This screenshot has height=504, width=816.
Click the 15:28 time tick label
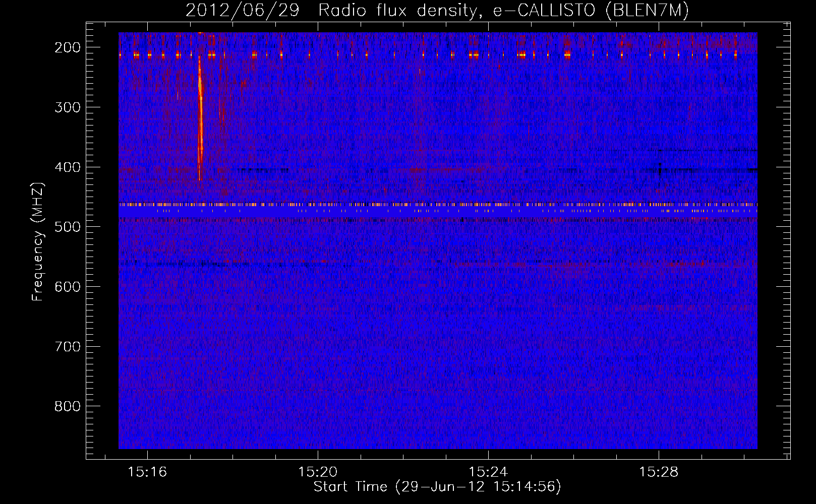(x=659, y=472)
